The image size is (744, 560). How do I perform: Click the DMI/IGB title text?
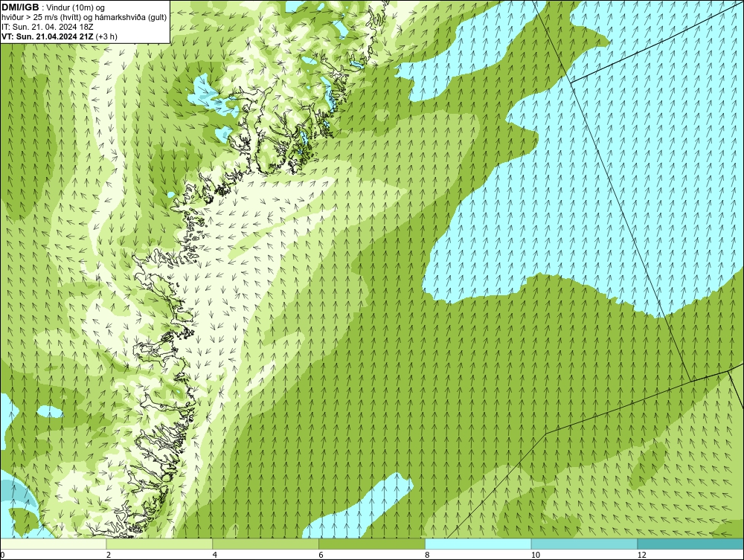pyautogui.click(x=20, y=7)
